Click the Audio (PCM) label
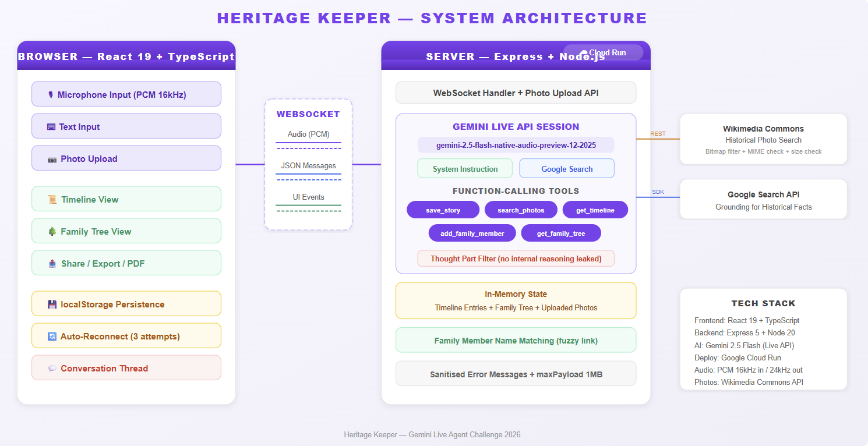868x446 pixels. 308,134
